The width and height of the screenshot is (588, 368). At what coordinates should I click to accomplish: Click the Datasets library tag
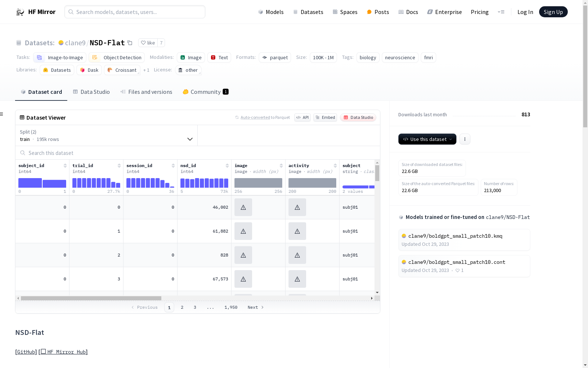click(57, 70)
